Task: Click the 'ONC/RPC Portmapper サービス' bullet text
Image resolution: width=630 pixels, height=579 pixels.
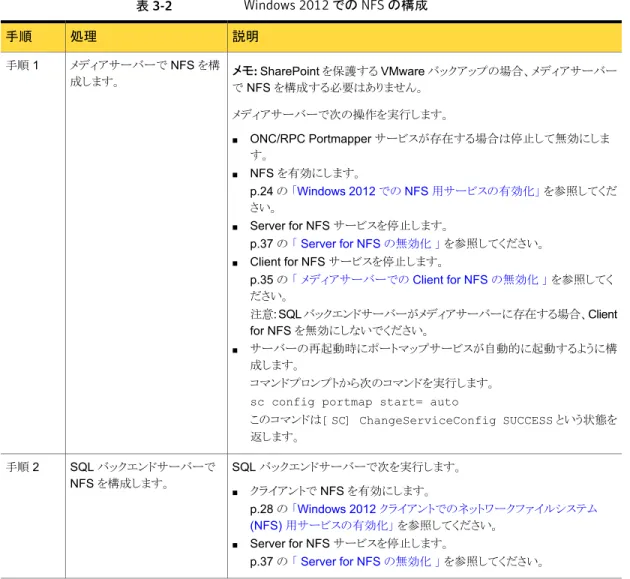Action: (430, 146)
